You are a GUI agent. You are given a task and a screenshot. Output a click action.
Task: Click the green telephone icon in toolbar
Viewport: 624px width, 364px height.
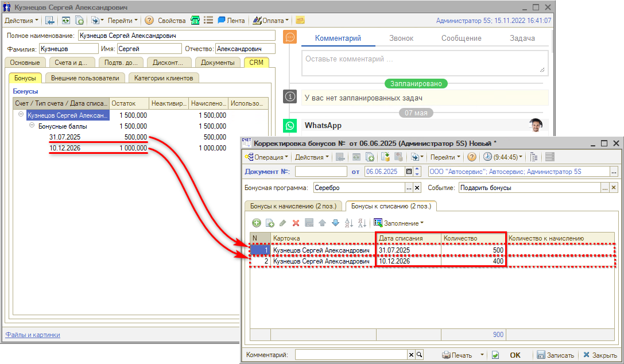click(x=196, y=20)
